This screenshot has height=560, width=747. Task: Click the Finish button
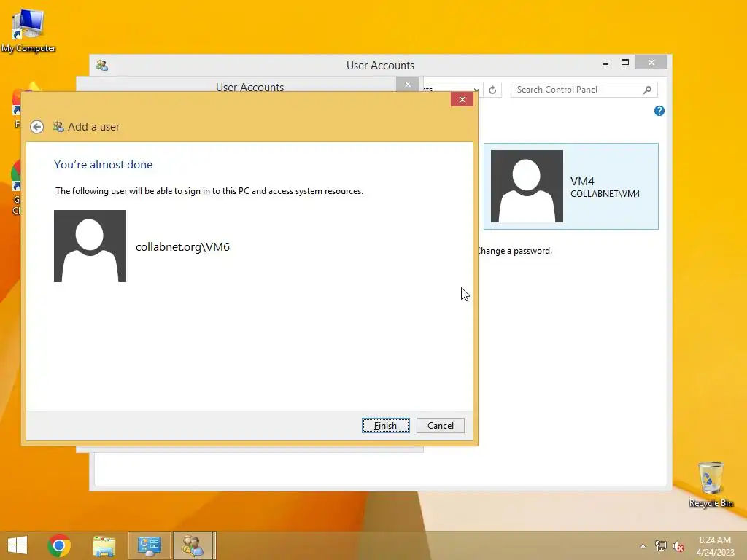click(385, 425)
